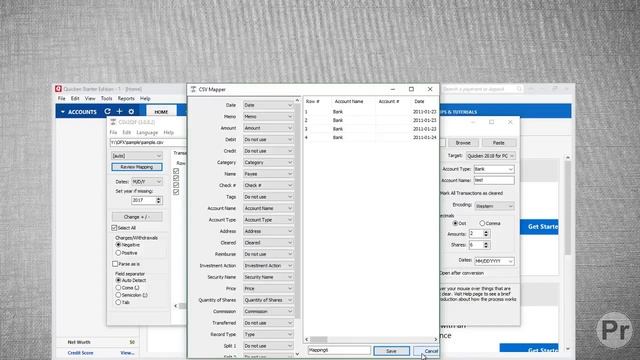Click the Change +/- button

click(137, 217)
